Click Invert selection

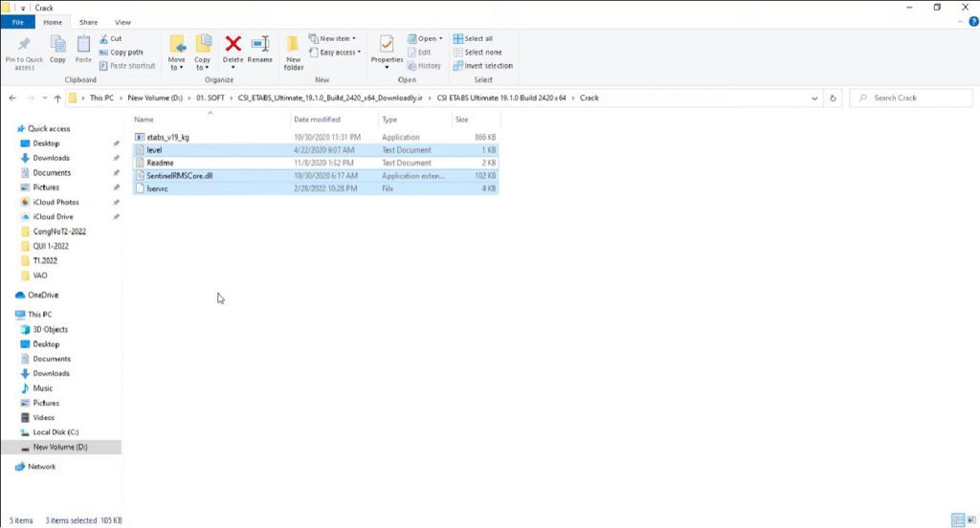point(483,66)
